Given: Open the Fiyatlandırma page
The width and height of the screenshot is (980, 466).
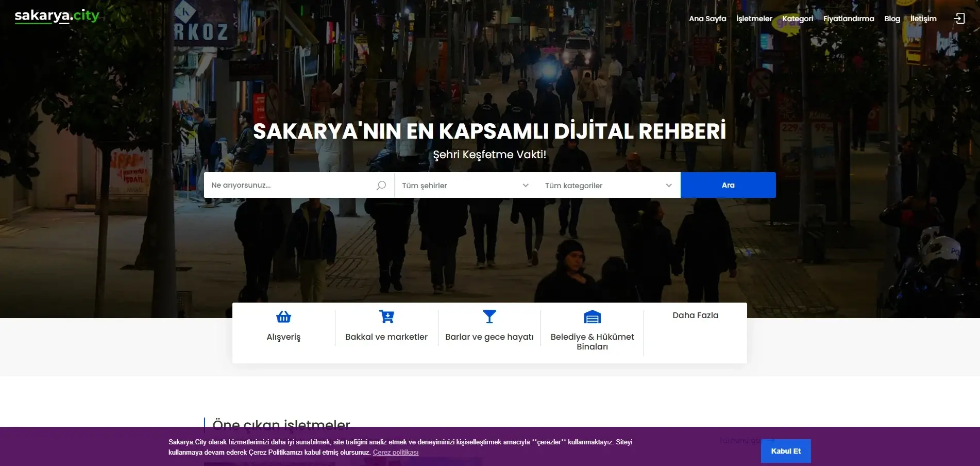Looking at the screenshot, I should [x=849, y=19].
